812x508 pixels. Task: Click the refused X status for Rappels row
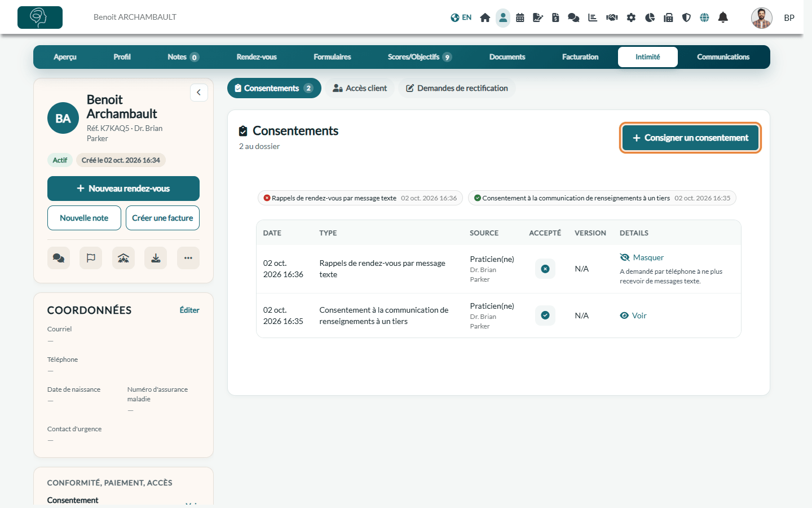(545, 269)
